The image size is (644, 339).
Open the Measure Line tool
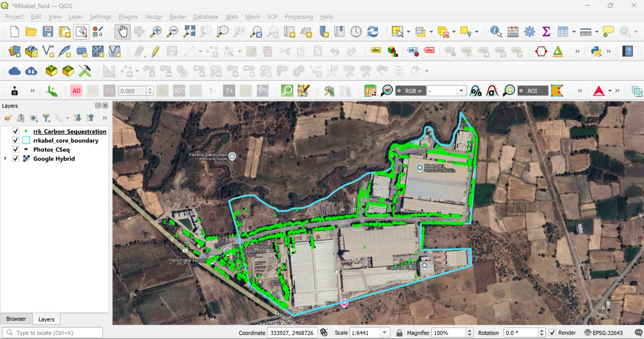(586, 32)
